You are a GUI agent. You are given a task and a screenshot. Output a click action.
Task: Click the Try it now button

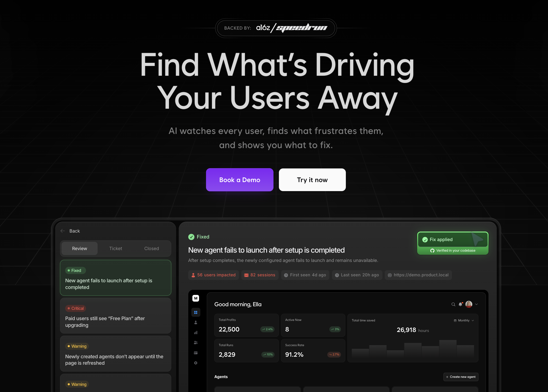312,180
